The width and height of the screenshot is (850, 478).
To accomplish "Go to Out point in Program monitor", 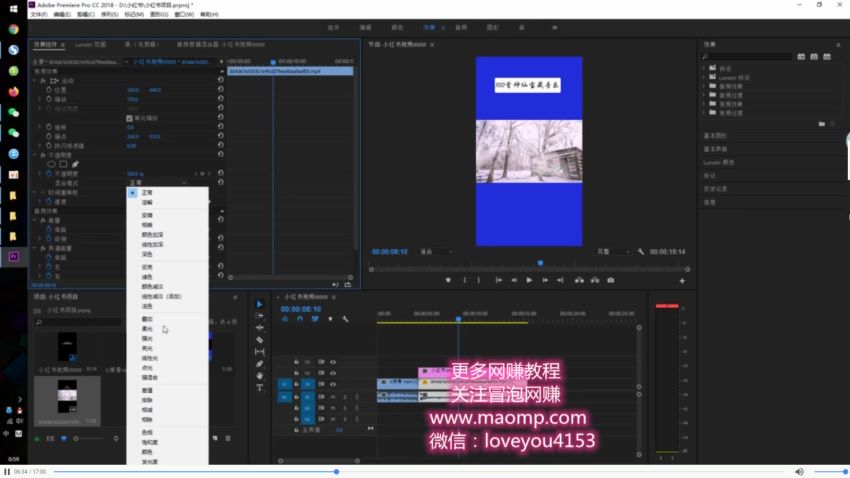I will [x=560, y=280].
